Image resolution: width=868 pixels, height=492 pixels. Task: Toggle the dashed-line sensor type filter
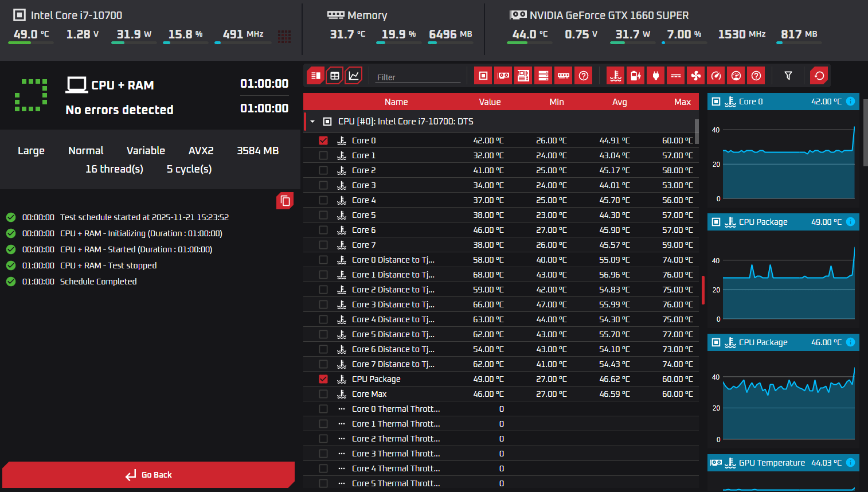(x=676, y=76)
